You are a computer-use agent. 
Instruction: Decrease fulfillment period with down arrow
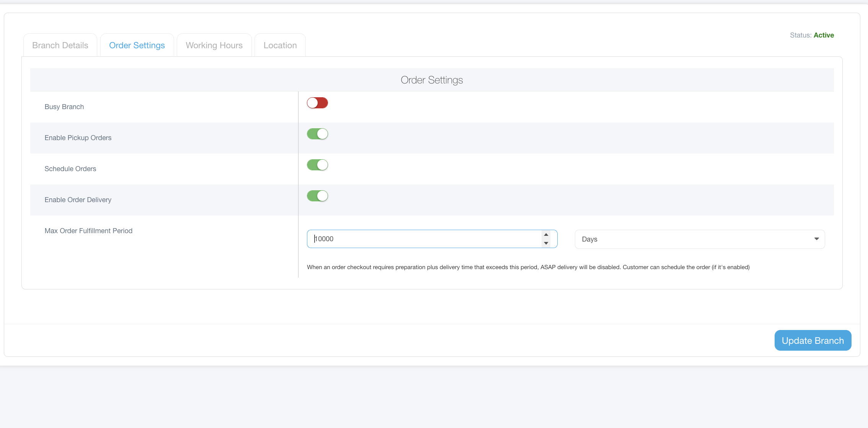click(x=546, y=243)
